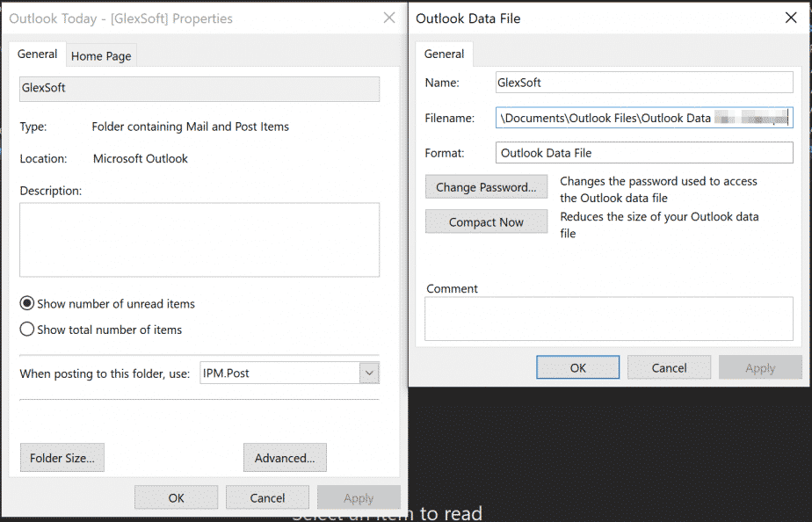812x522 pixels.
Task: Click Cancel in the Outlook Data File dialog
Action: (669, 367)
